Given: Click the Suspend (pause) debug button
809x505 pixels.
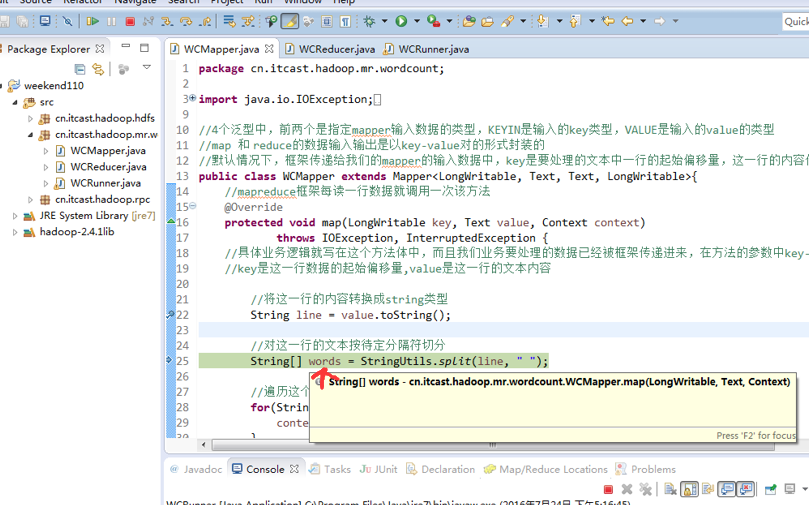Looking at the screenshot, I should tap(111, 21).
